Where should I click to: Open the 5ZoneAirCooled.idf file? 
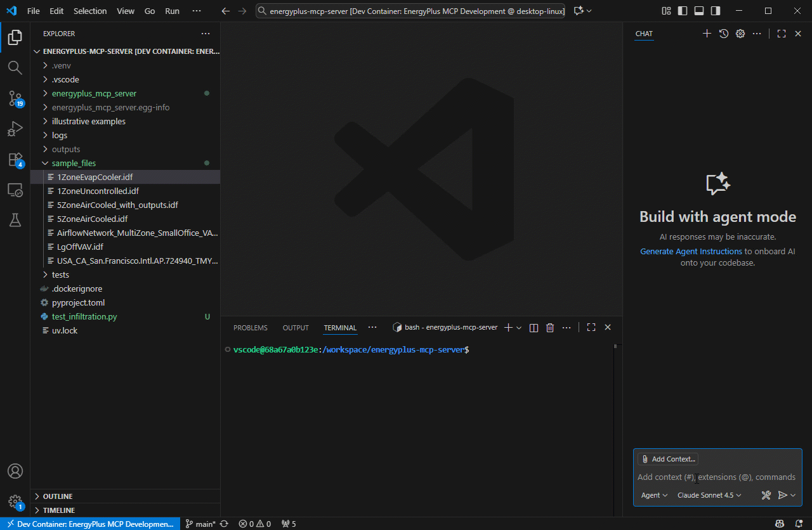tap(93, 219)
